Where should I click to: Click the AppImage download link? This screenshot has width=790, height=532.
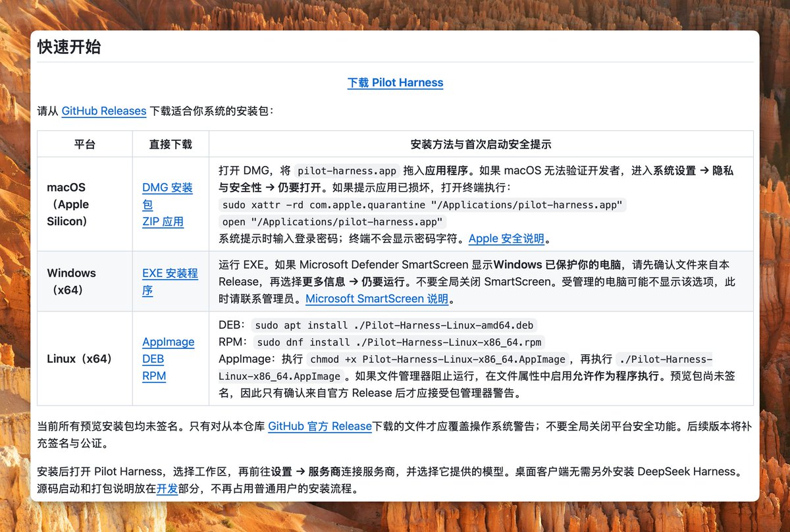169,342
